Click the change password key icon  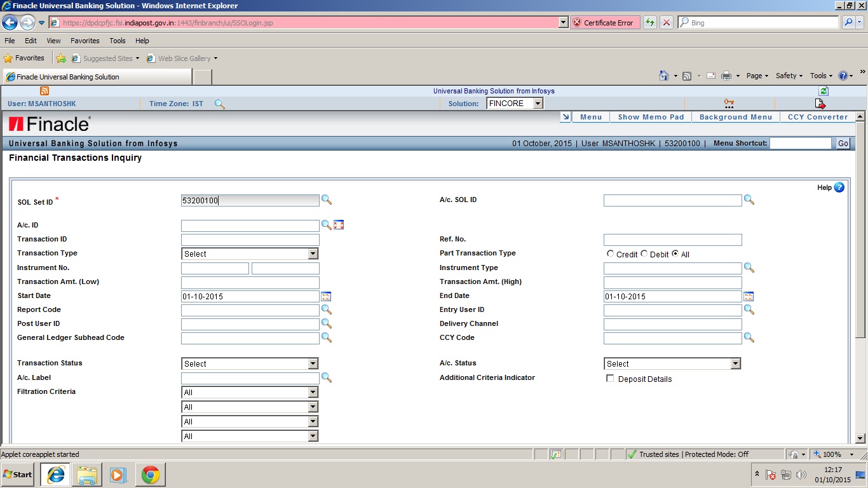point(728,103)
